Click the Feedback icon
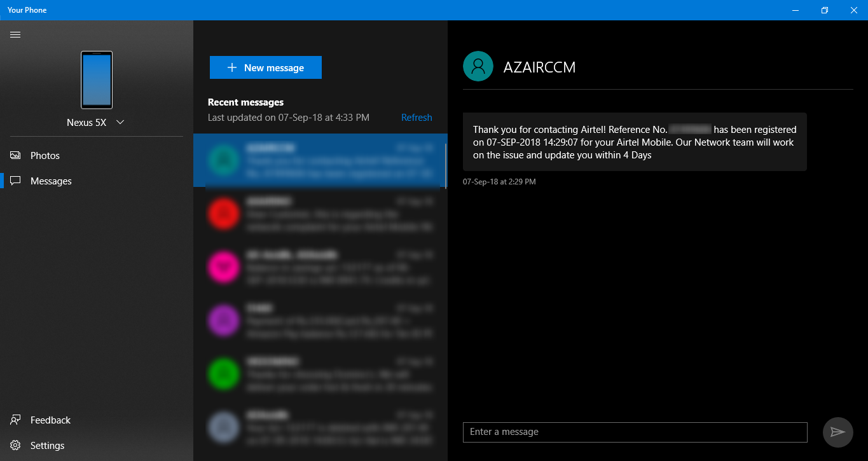The image size is (868, 461). [x=15, y=420]
